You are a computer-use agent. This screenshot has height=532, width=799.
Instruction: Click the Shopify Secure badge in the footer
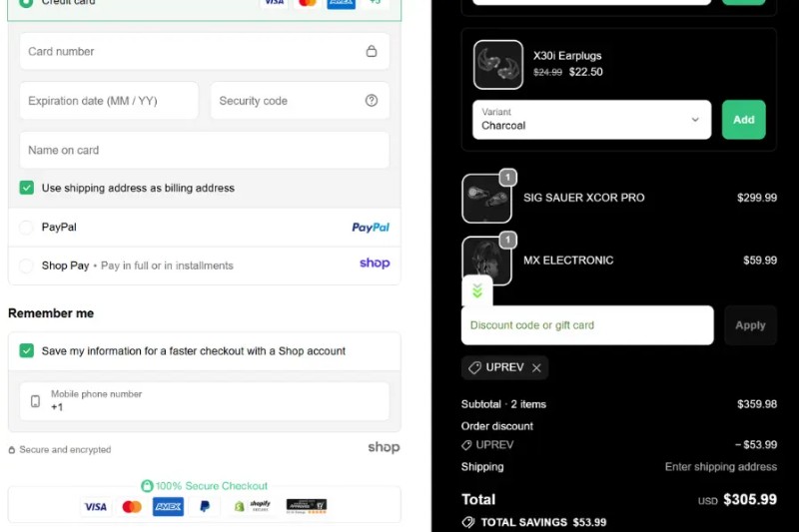pos(253,506)
